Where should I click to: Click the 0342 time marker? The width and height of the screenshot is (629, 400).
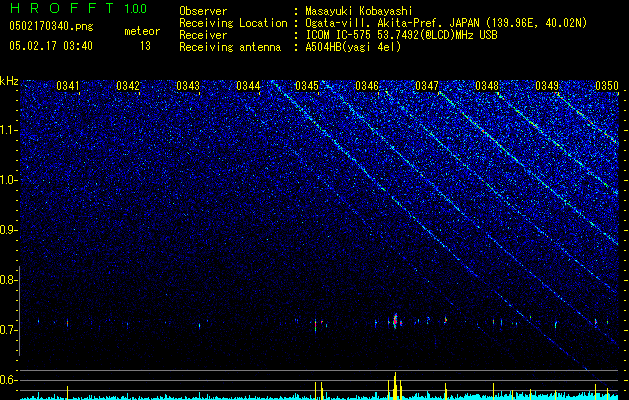coord(128,86)
